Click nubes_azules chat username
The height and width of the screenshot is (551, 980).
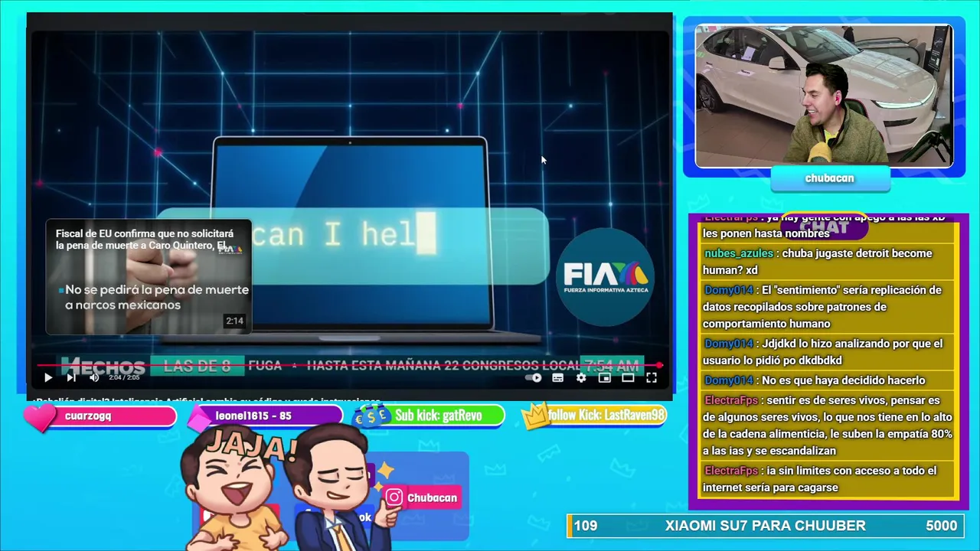739,253
